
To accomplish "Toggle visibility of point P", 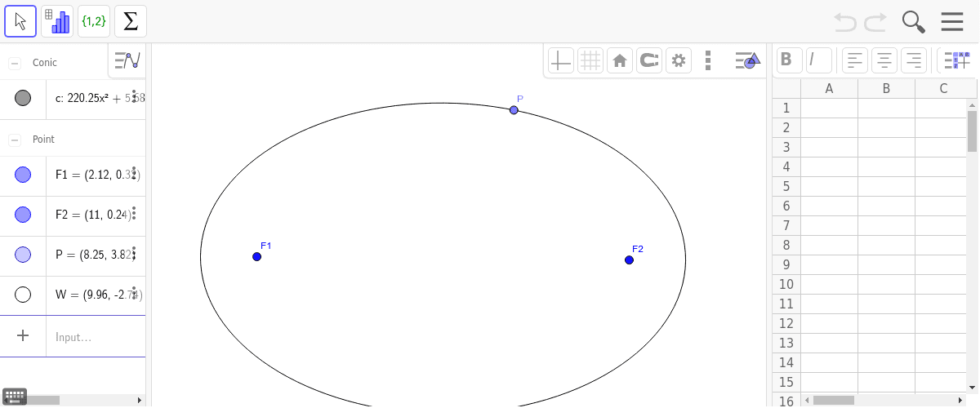I will [x=23, y=255].
